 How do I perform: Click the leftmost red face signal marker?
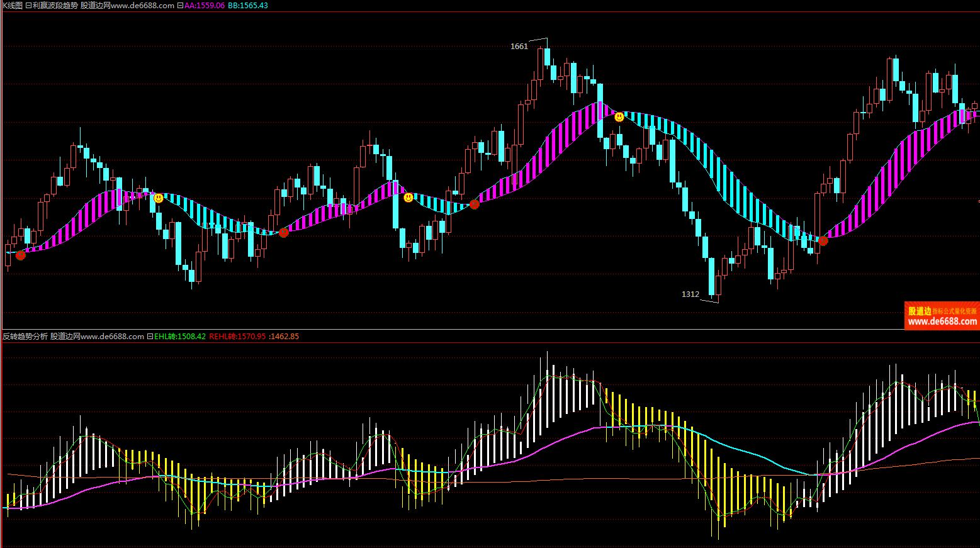pyautogui.click(x=21, y=255)
